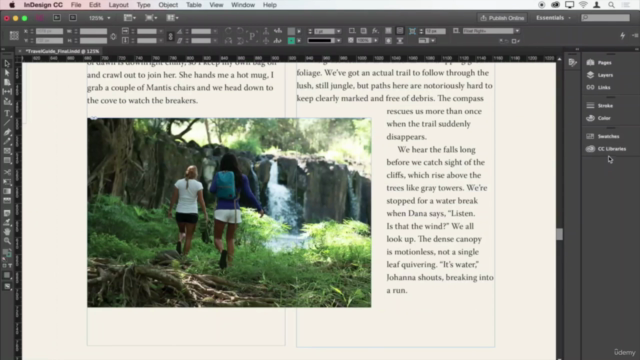Select the Note tool
This screenshot has width=640, height=360.
tap(7, 213)
